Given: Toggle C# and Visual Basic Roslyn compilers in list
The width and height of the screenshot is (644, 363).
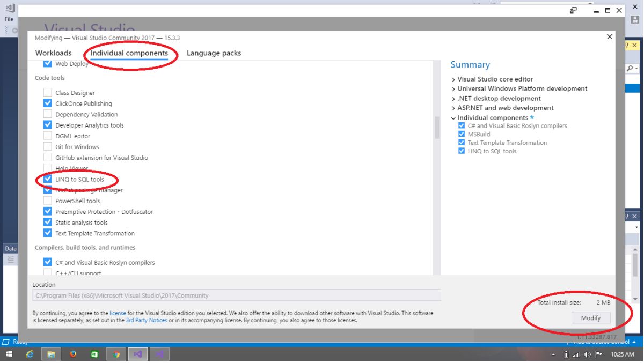Looking at the screenshot, I should pos(48,262).
